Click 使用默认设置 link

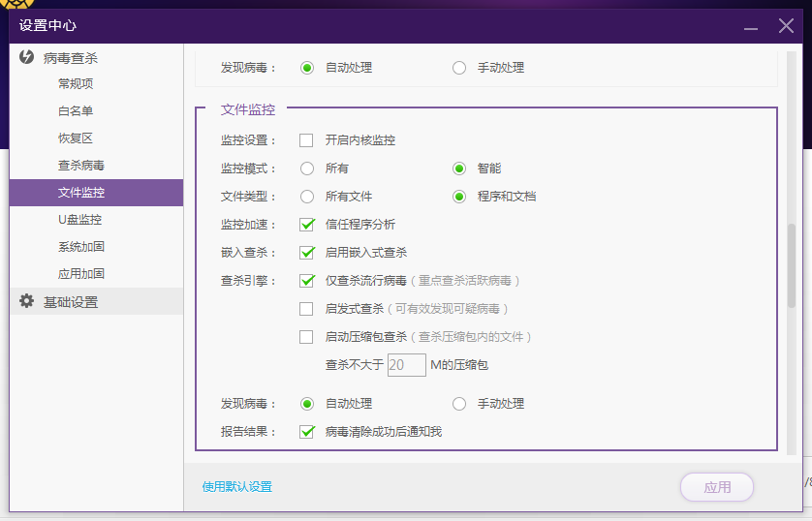237,487
